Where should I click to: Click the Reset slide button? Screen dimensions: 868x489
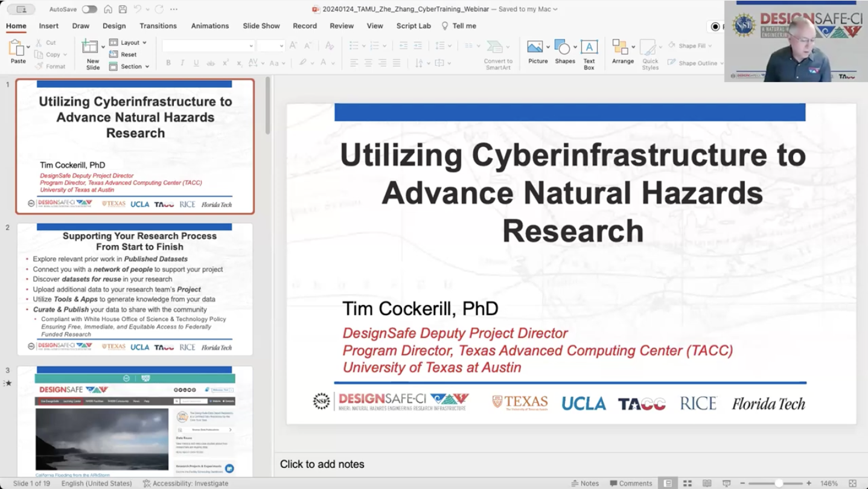coord(123,54)
